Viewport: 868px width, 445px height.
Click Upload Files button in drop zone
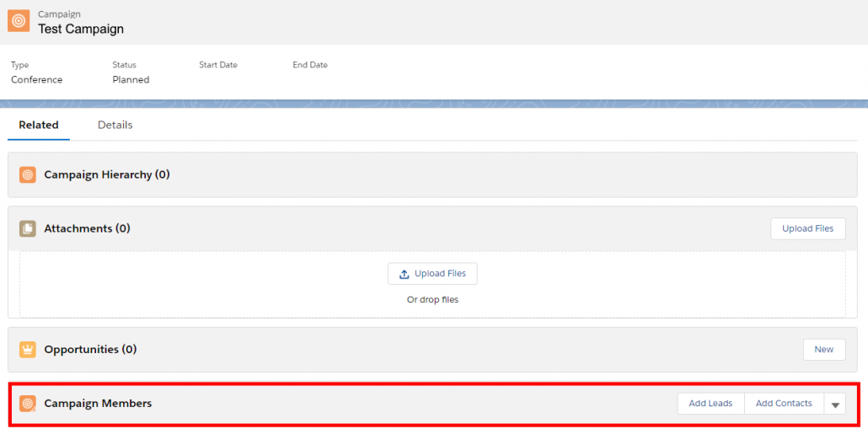[432, 273]
